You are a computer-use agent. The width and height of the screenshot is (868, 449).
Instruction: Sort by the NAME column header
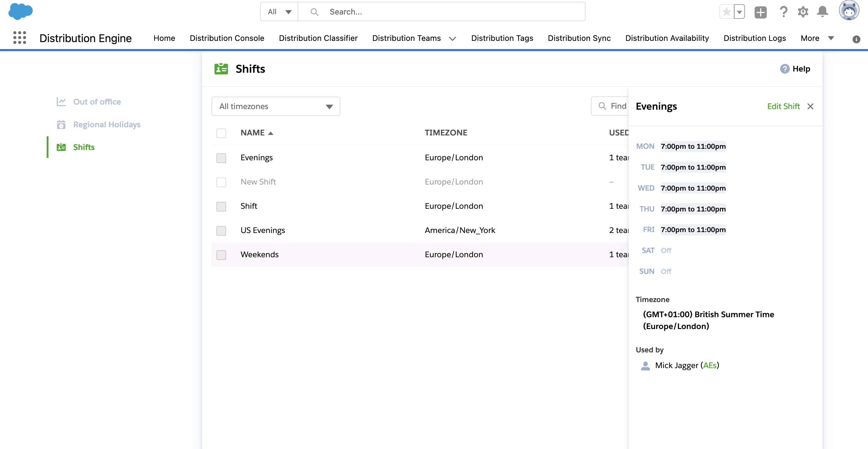coord(252,133)
